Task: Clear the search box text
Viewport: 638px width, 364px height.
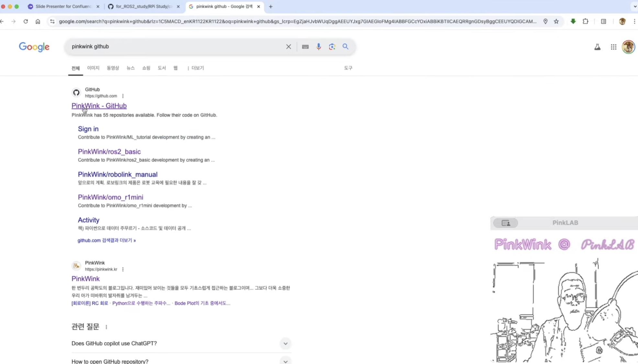Action: click(x=288, y=47)
